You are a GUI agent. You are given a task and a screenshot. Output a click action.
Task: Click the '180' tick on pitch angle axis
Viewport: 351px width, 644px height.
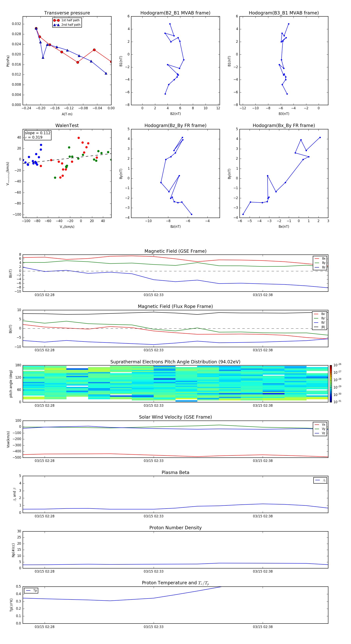(x=18, y=365)
